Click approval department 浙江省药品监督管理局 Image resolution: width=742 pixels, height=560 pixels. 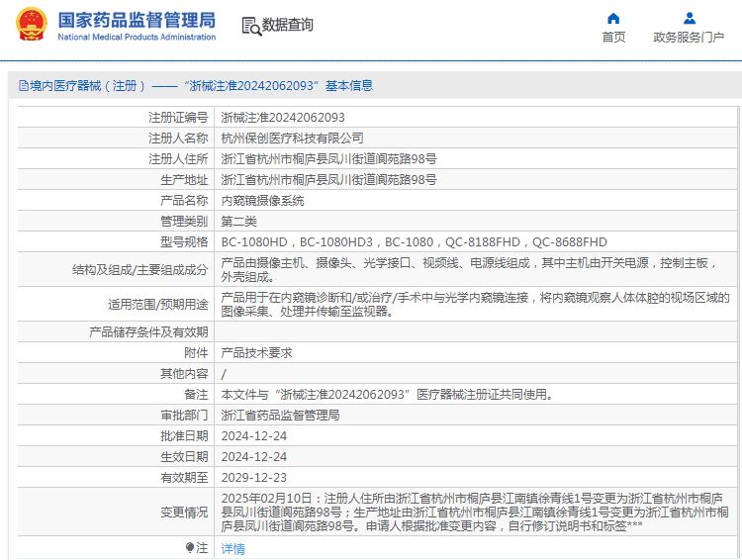point(280,415)
